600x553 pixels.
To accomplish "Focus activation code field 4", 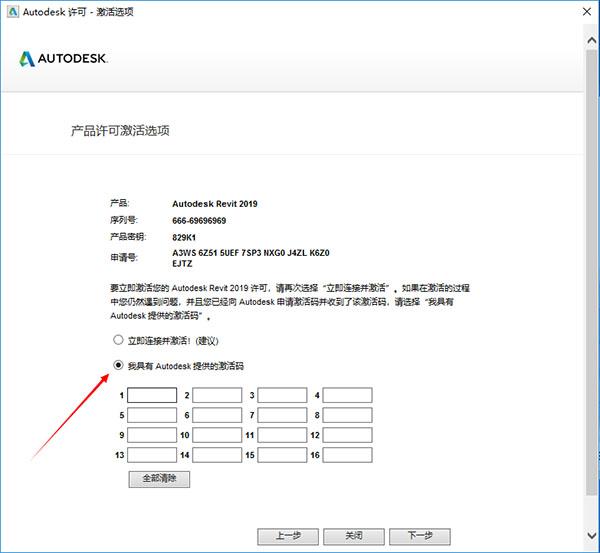I will pyautogui.click(x=347, y=395).
